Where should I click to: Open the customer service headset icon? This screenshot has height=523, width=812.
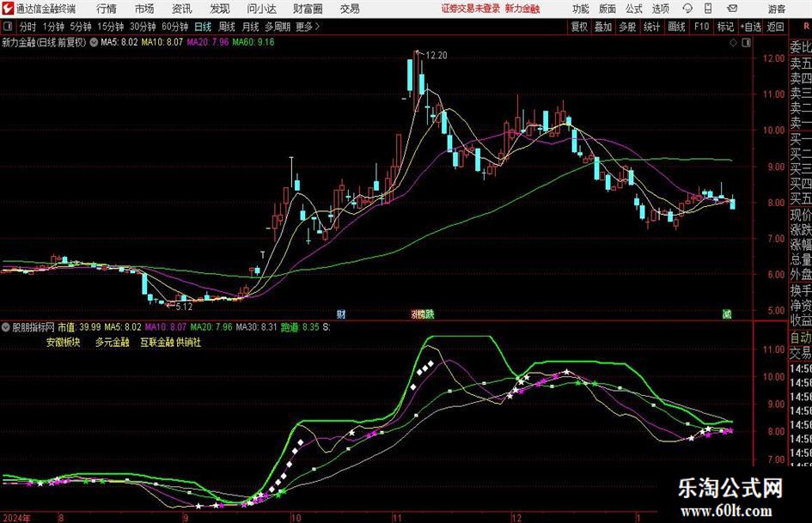[x=687, y=9]
